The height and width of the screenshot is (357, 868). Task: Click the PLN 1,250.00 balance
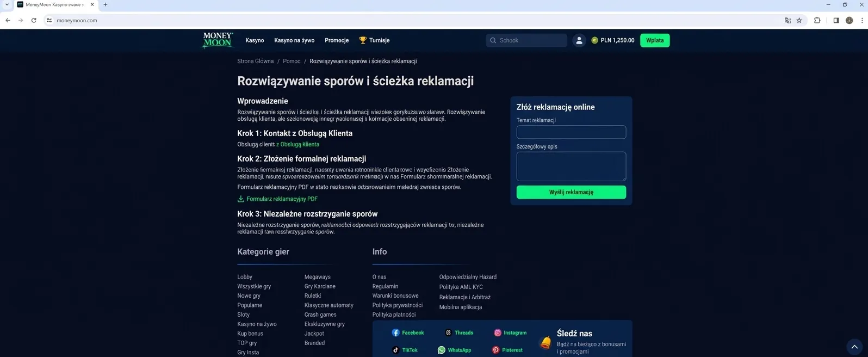click(617, 40)
